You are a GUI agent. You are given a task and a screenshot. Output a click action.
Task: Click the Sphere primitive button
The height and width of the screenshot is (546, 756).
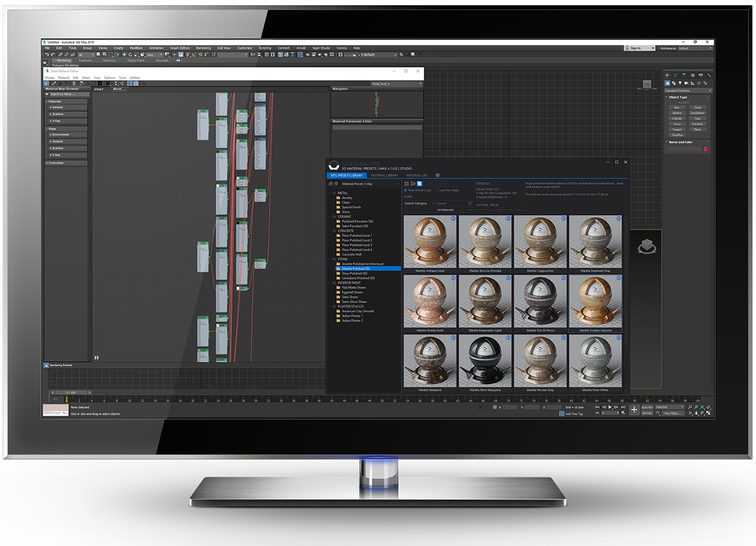677,113
